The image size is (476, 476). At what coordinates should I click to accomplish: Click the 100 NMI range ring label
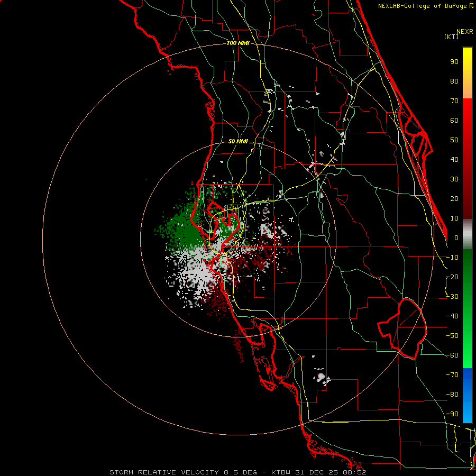[237, 43]
